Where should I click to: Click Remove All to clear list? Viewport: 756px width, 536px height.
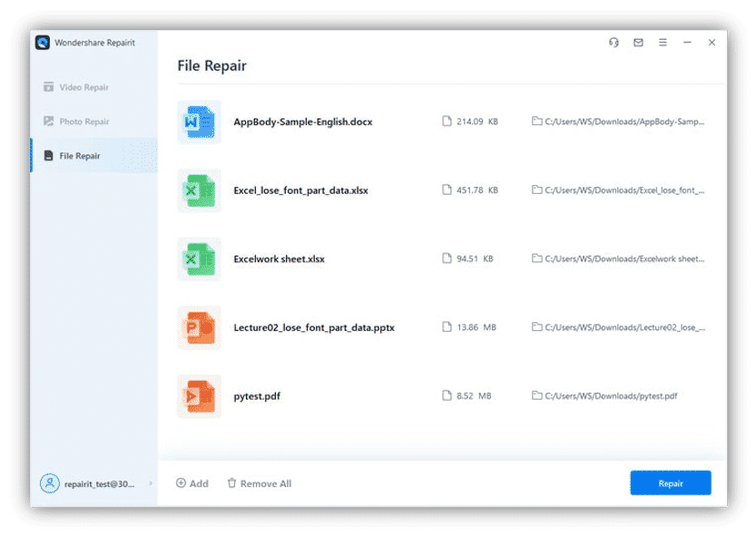click(x=260, y=483)
